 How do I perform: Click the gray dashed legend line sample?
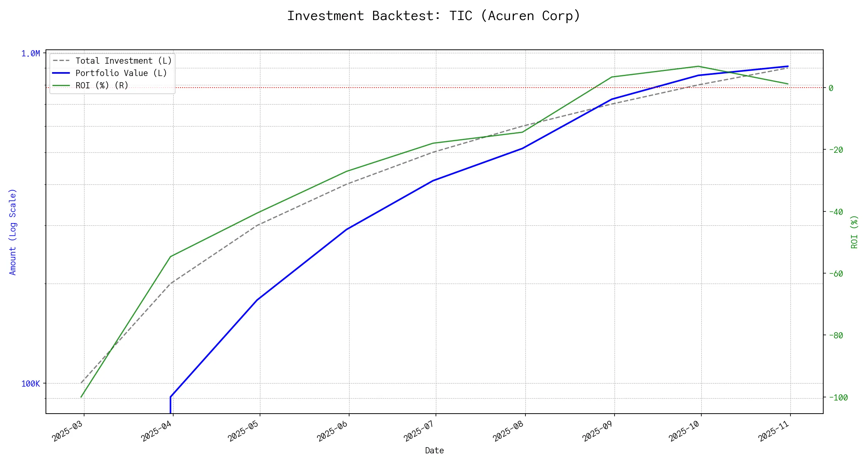pos(61,61)
